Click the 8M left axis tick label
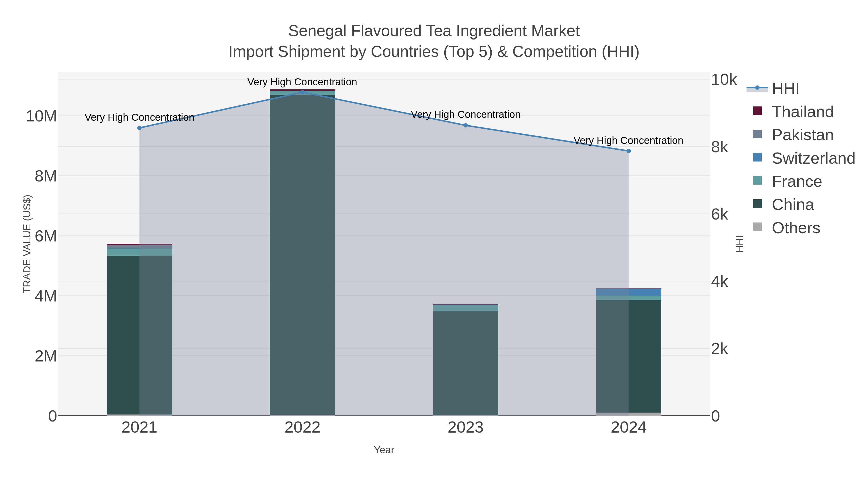The image size is (868, 488). 46,176
